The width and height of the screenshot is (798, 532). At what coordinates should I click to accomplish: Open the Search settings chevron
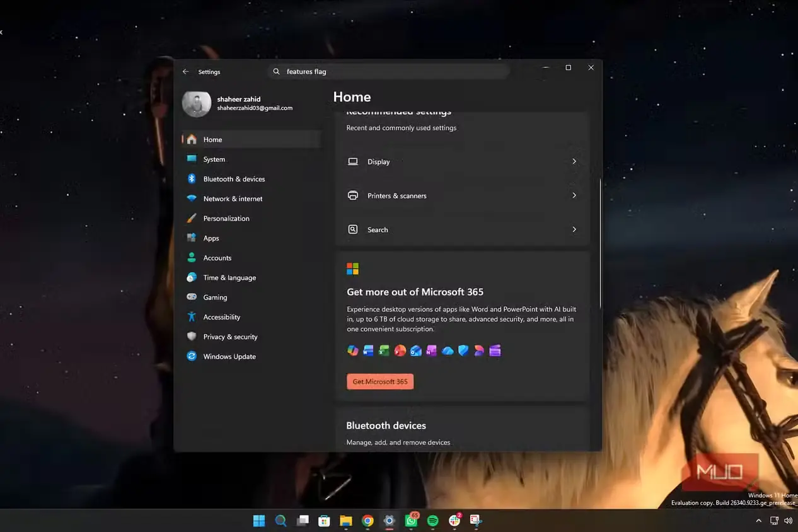(x=574, y=229)
